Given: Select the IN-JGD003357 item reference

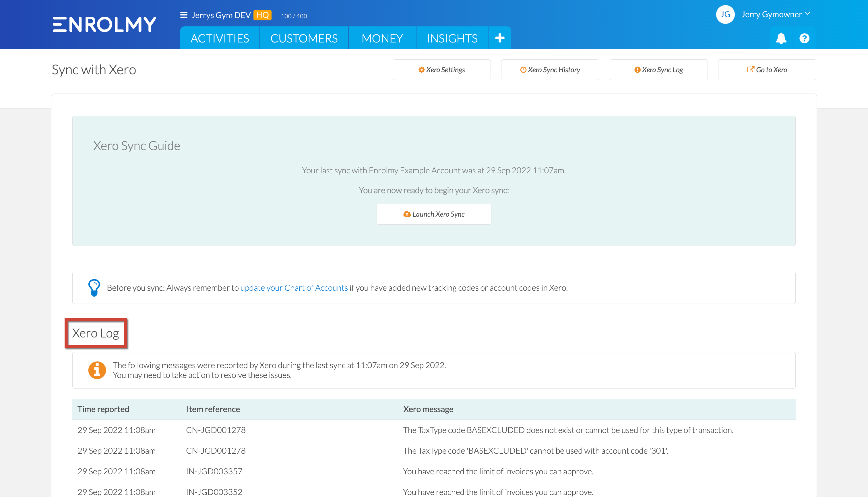Looking at the screenshot, I should pyautogui.click(x=214, y=471).
